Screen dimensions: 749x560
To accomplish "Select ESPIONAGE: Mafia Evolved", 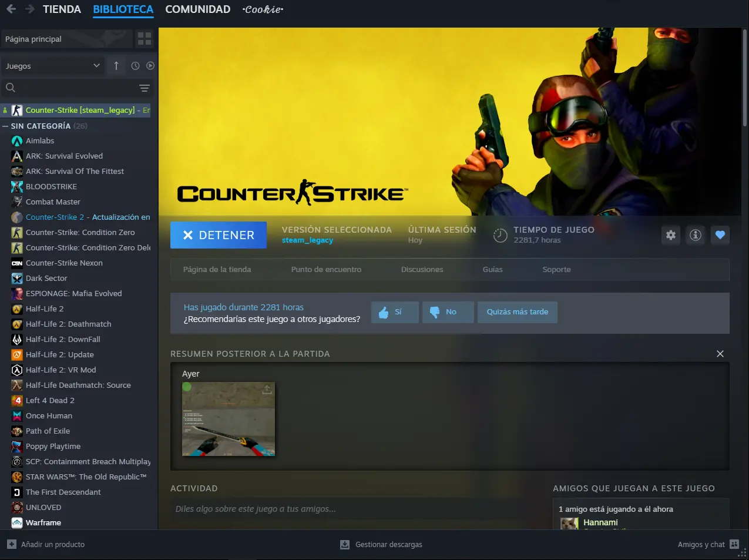I will (x=73, y=293).
